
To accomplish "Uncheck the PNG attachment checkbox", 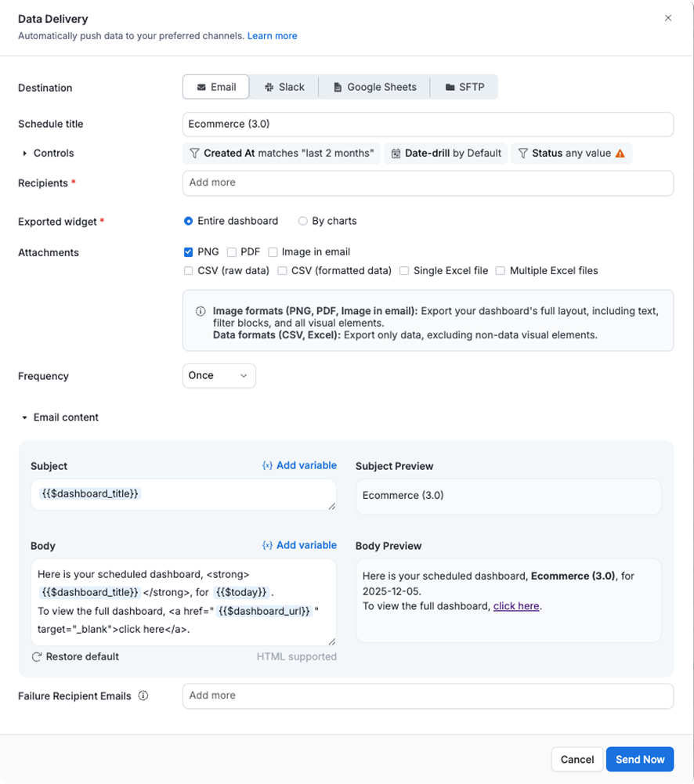I will (x=188, y=251).
